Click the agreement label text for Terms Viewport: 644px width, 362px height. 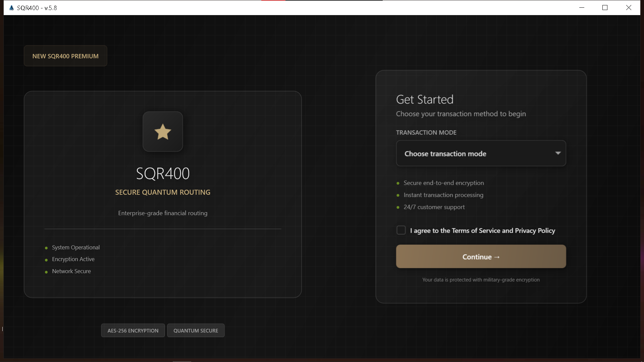click(x=482, y=231)
